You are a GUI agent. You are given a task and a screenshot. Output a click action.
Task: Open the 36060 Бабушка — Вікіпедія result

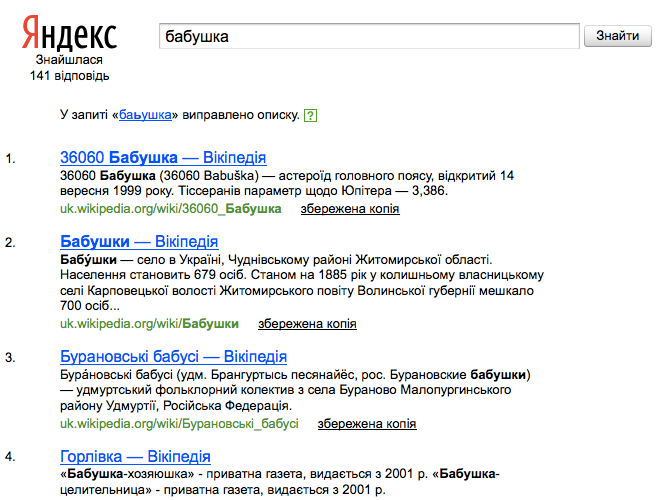pyautogui.click(x=163, y=158)
